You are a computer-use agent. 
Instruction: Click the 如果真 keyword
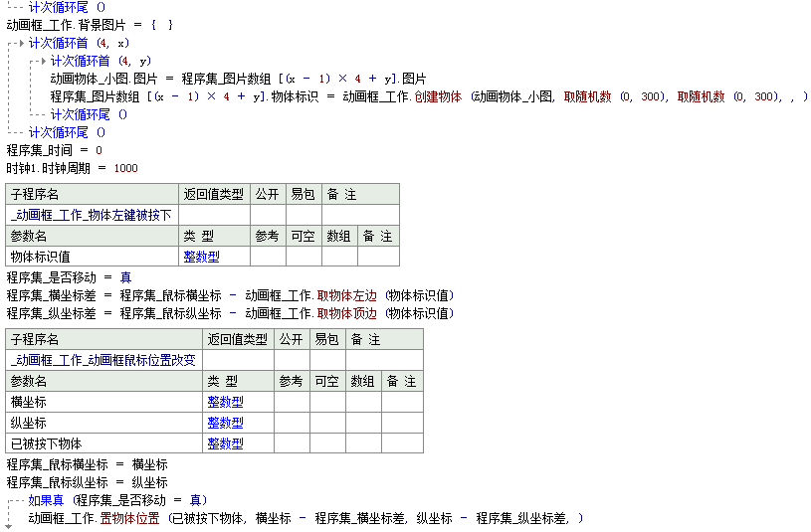(x=46, y=500)
